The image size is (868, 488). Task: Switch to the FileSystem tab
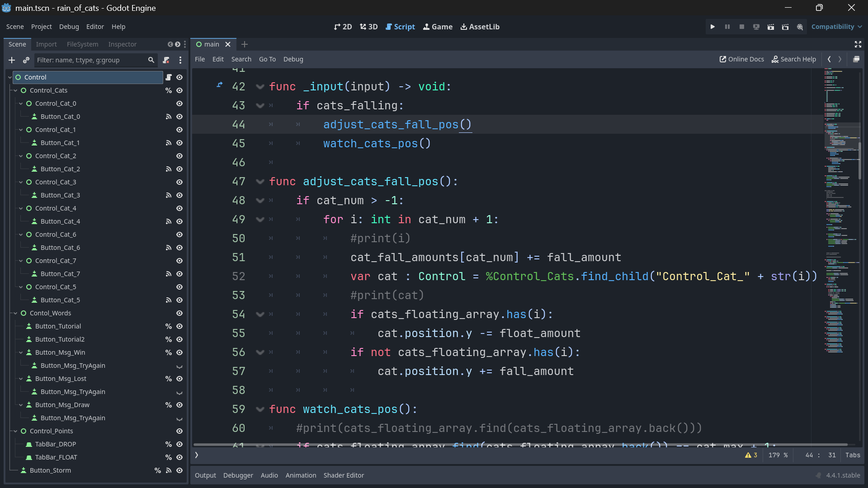pos(82,44)
